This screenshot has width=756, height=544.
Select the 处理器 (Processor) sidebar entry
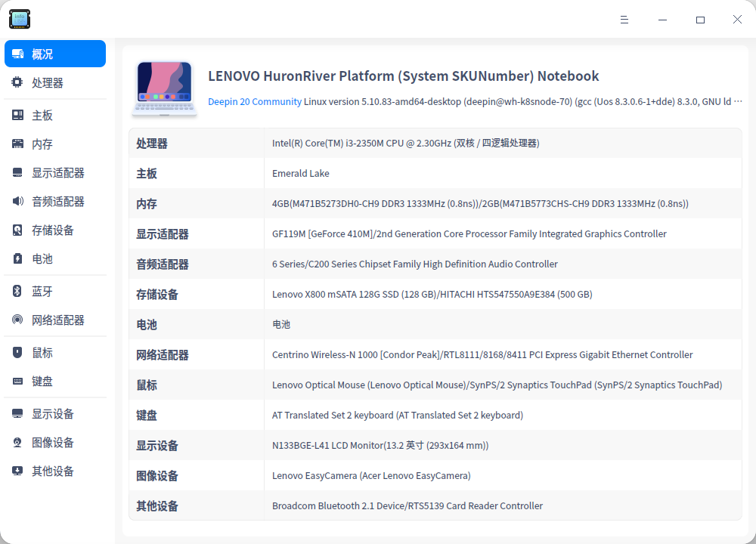[45, 82]
